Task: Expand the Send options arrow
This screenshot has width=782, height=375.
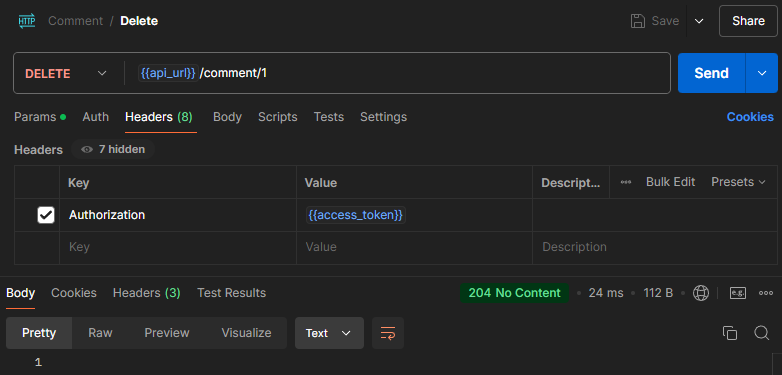Action: tap(762, 73)
